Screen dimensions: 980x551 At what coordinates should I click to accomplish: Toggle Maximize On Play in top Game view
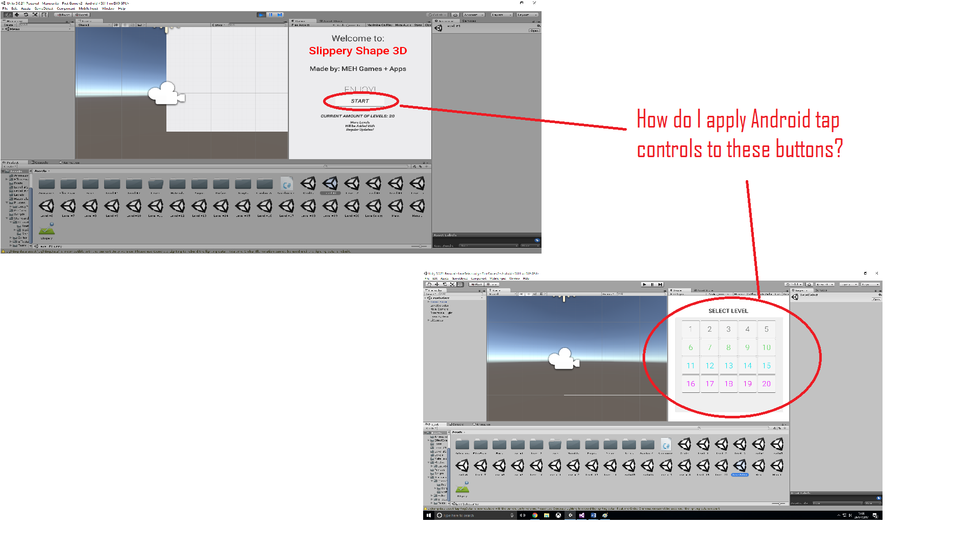(380, 25)
